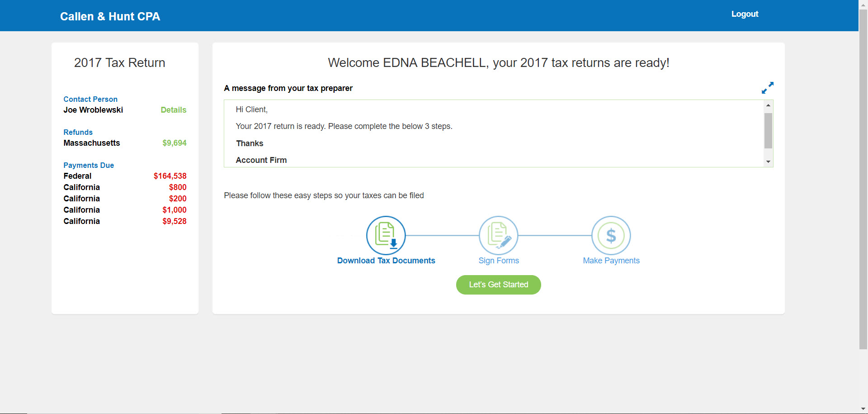This screenshot has height=414, width=868.
Task: Open the Details link for Joe Wroblewski
Action: pyautogui.click(x=173, y=110)
